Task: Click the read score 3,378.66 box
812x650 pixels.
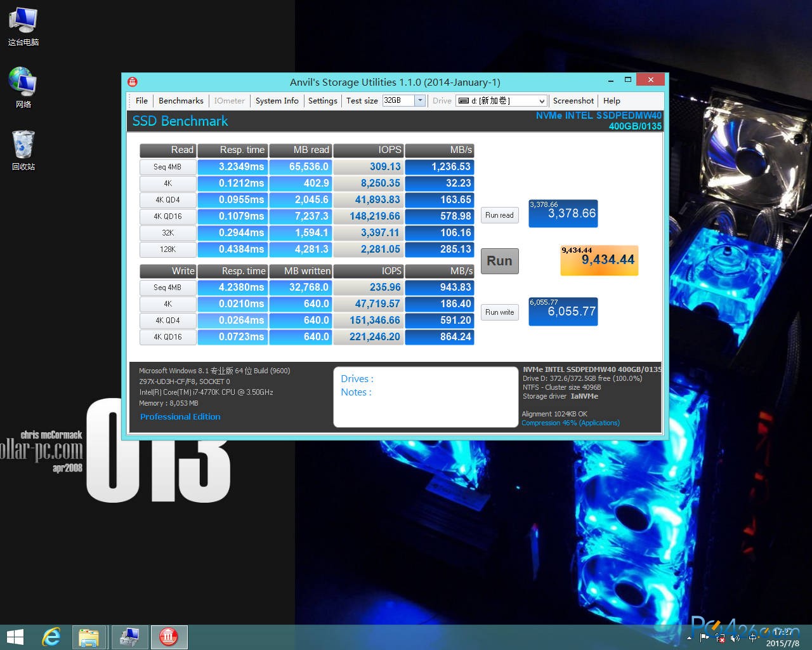Action: (x=563, y=213)
